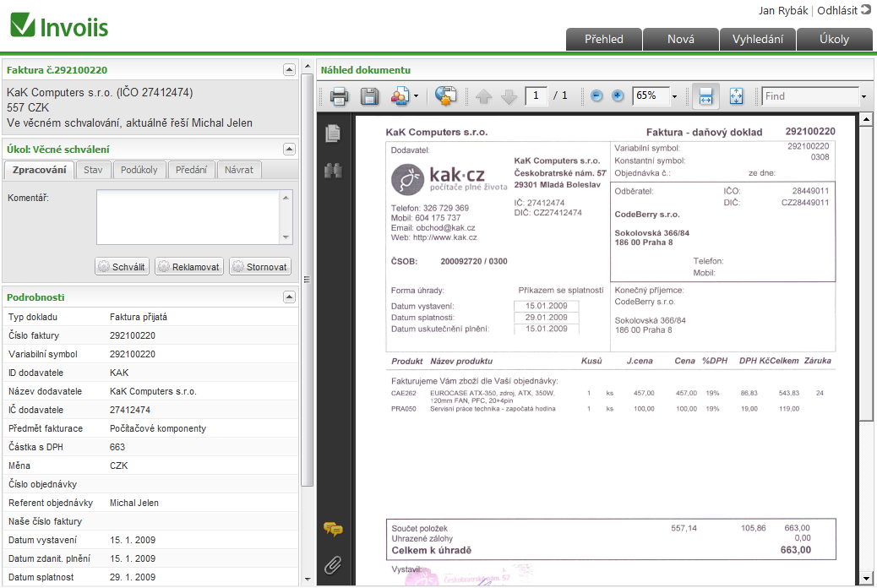The width and height of the screenshot is (877, 588).
Task: Click the ID dodavatele value KAK
Action: coord(119,373)
